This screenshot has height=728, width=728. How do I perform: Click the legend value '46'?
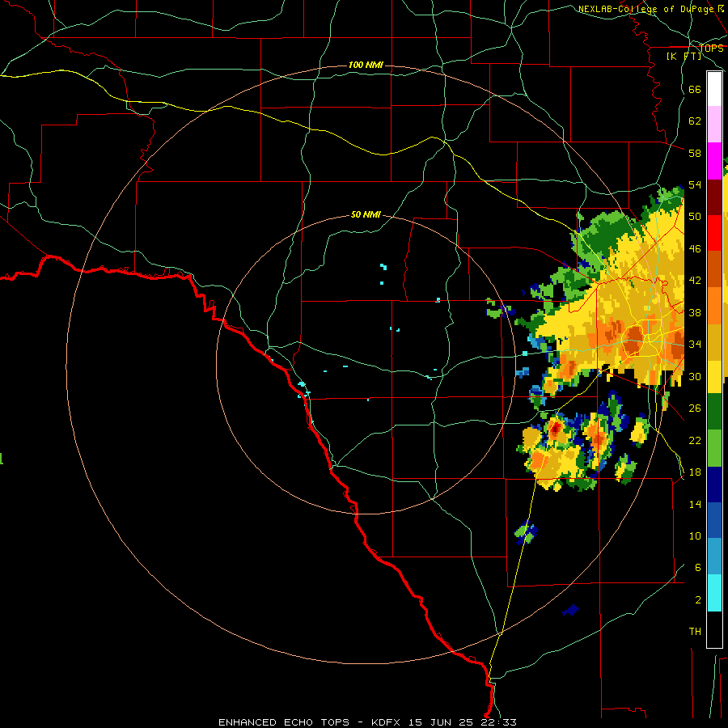(x=695, y=249)
